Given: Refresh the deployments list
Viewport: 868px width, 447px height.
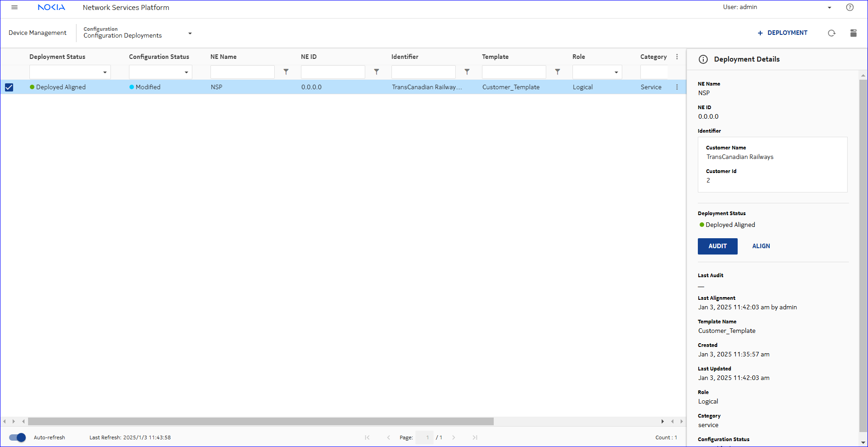Looking at the screenshot, I should 831,33.
